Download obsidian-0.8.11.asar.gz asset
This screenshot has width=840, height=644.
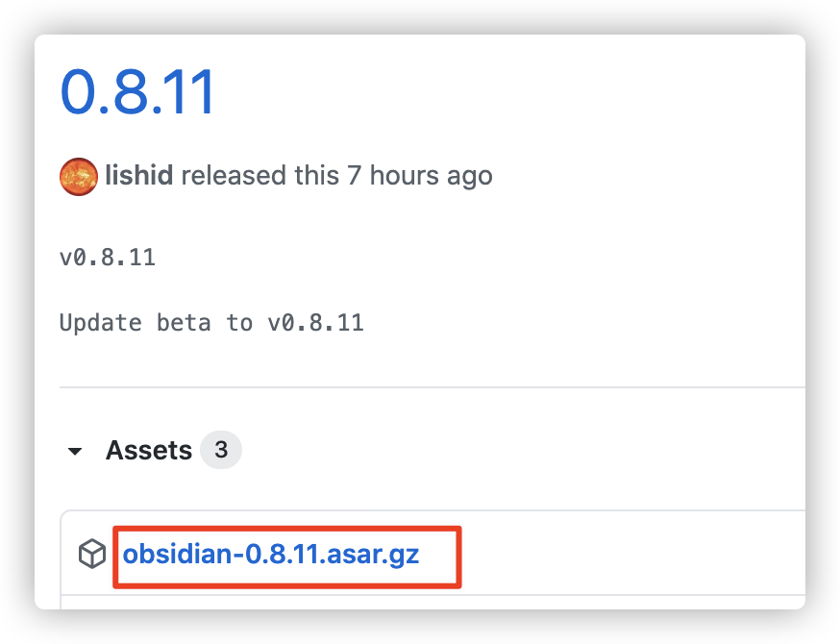tap(270, 554)
